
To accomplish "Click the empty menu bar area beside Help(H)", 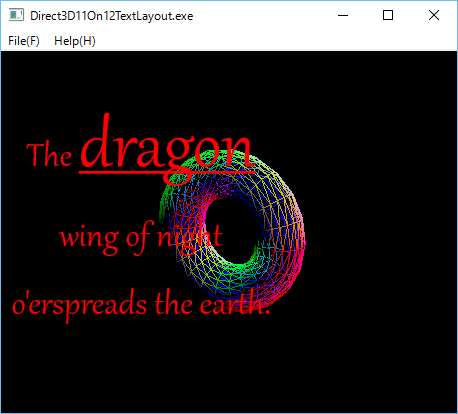I will pyautogui.click(x=277, y=41).
